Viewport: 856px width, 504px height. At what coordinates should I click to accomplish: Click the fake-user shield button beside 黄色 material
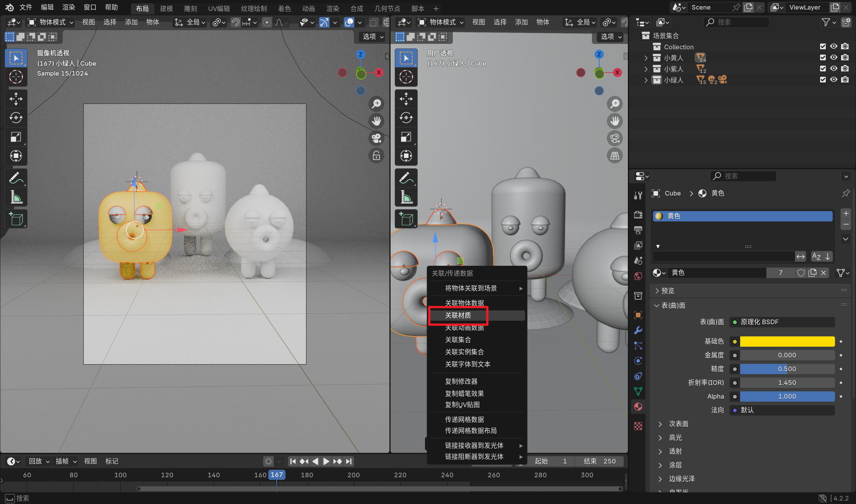[801, 273]
